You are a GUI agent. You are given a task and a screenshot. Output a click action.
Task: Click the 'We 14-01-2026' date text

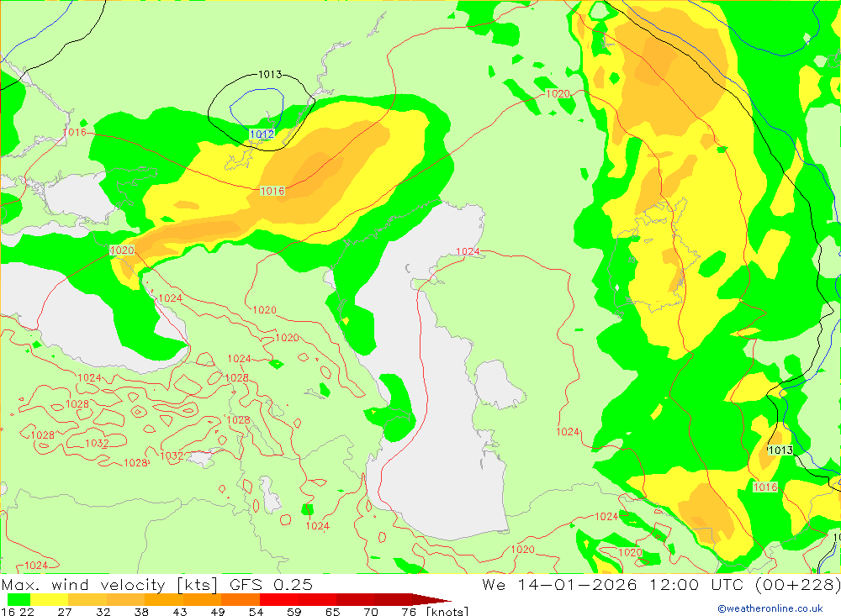pyautogui.click(x=559, y=585)
